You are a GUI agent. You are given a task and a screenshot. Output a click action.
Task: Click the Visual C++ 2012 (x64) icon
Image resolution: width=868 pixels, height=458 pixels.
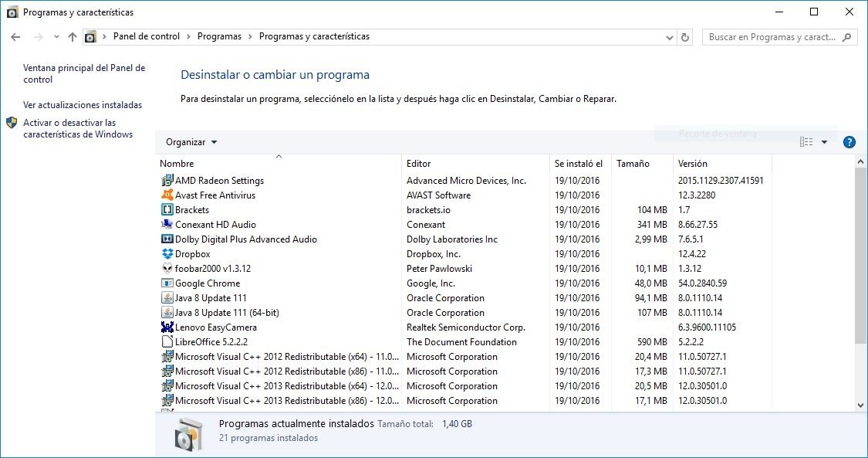tap(167, 357)
